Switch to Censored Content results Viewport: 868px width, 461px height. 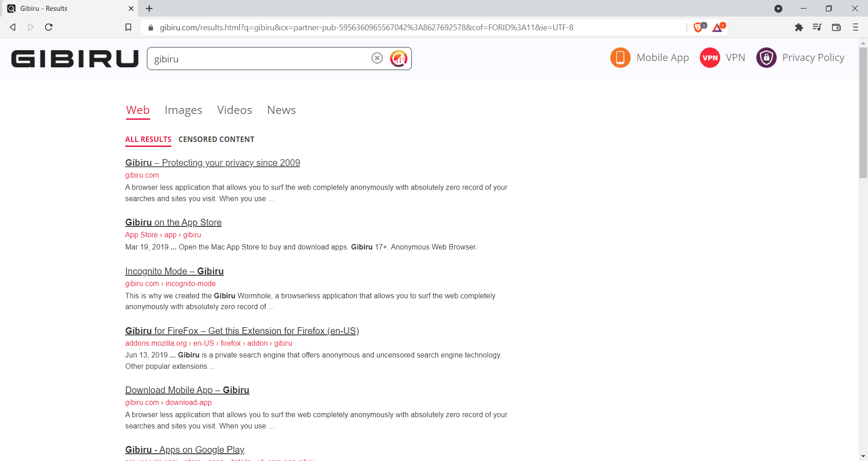(216, 139)
